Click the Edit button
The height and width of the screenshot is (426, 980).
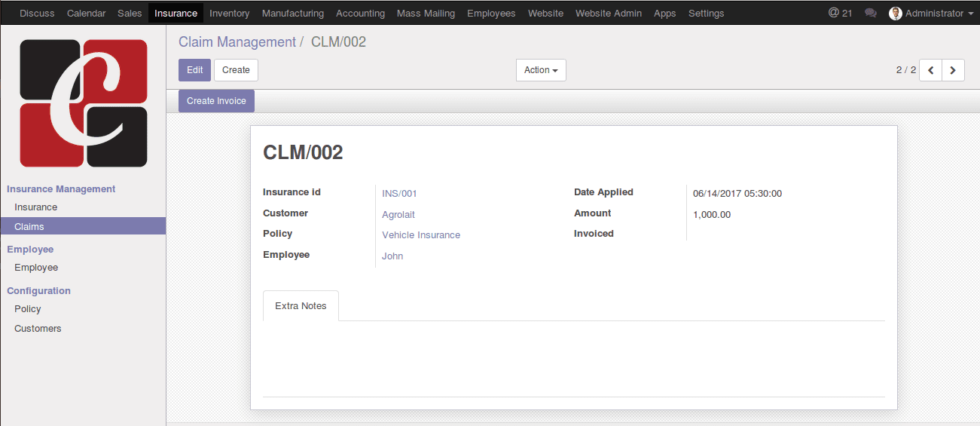point(194,70)
